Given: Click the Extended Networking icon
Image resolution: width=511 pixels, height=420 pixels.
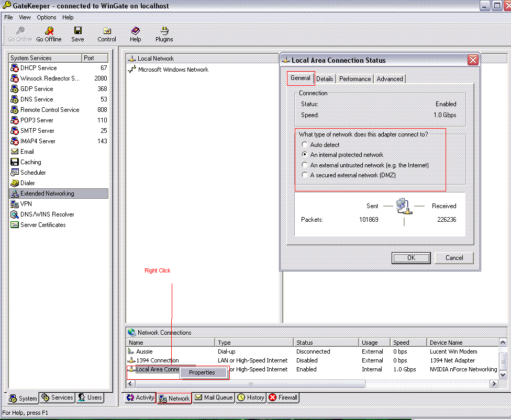Looking at the screenshot, I should point(14,194).
